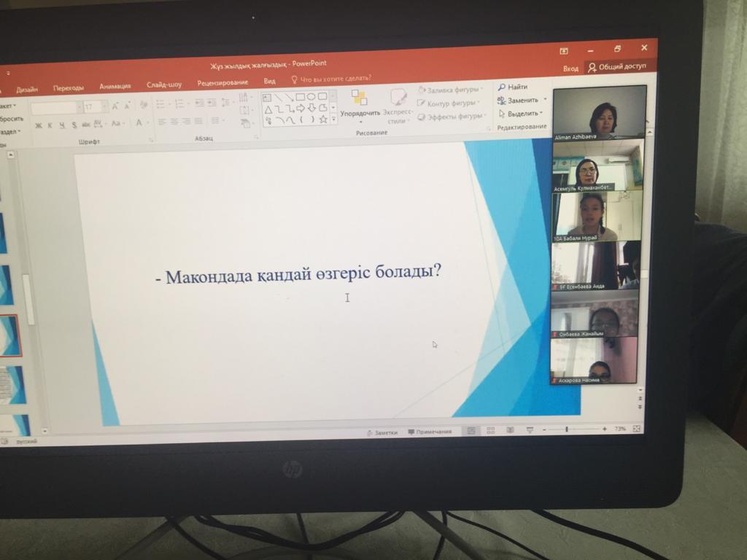The width and height of the screenshot is (747, 560).
Task: Select the rectangle shape in gallery
Action: 300,97
